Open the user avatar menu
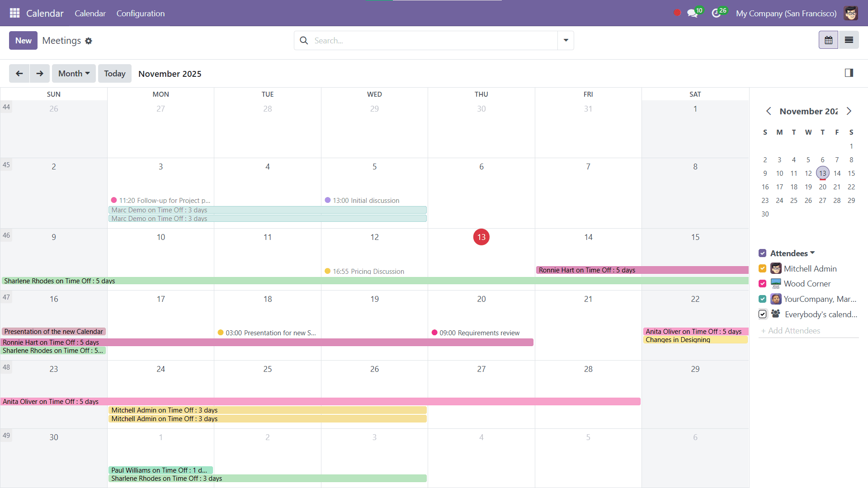This screenshot has width=868, height=488. click(x=851, y=13)
